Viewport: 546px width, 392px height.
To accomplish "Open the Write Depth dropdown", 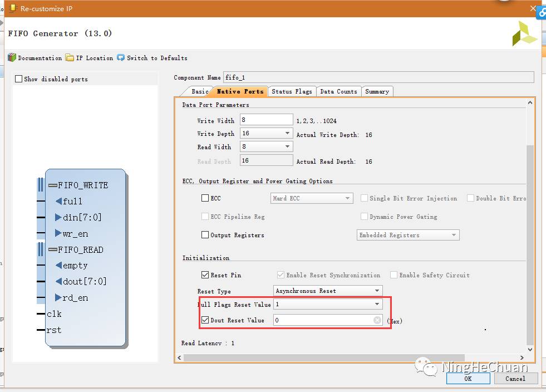I will coord(287,134).
